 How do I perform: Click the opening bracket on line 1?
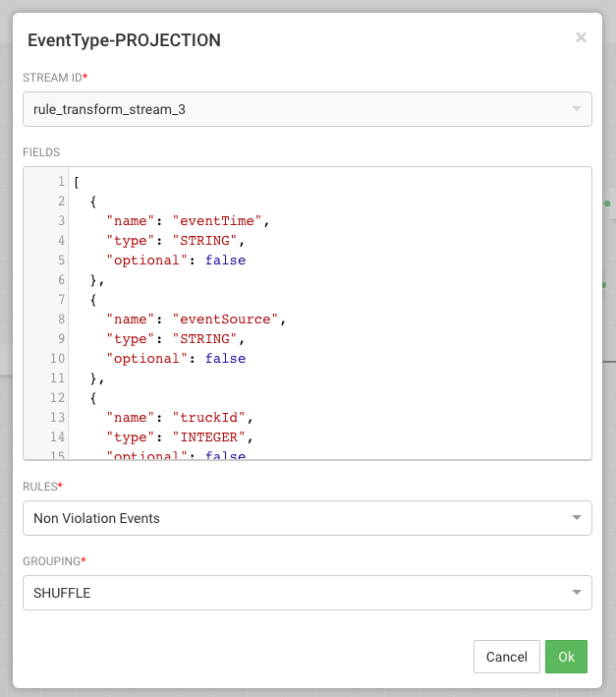(77, 182)
